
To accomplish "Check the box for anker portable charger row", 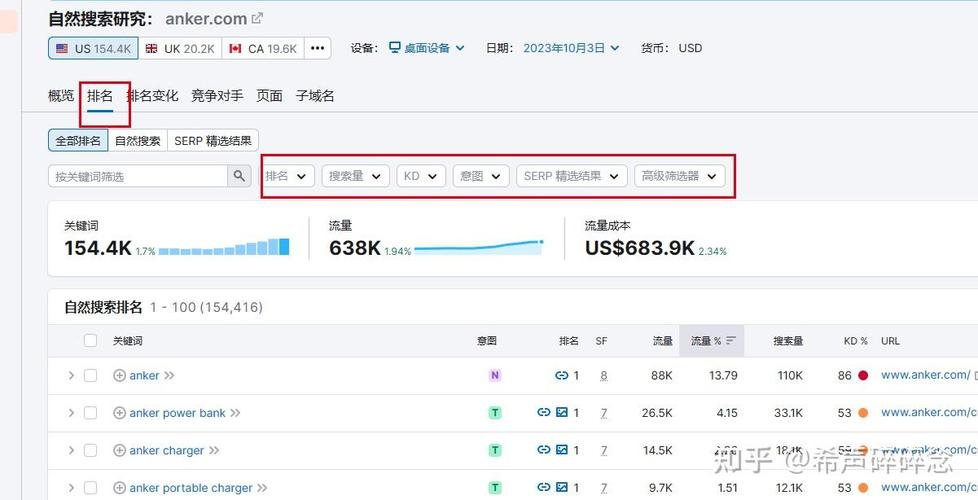I will [x=90, y=488].
